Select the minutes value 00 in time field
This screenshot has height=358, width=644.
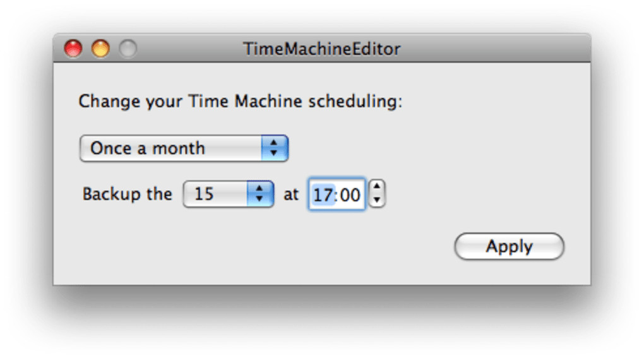click(350, 194)
